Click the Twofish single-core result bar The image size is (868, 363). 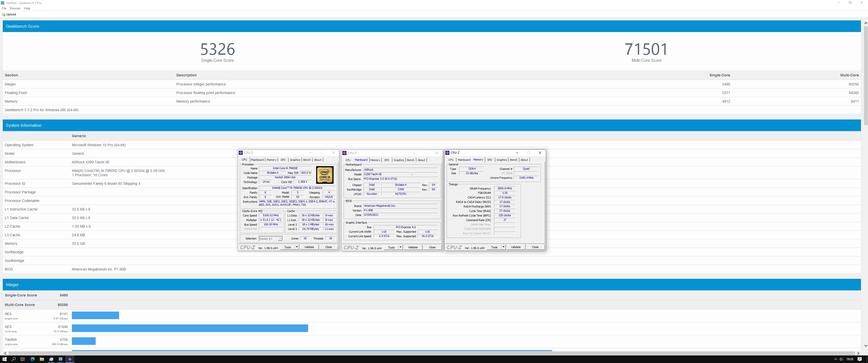coord(84,341)
